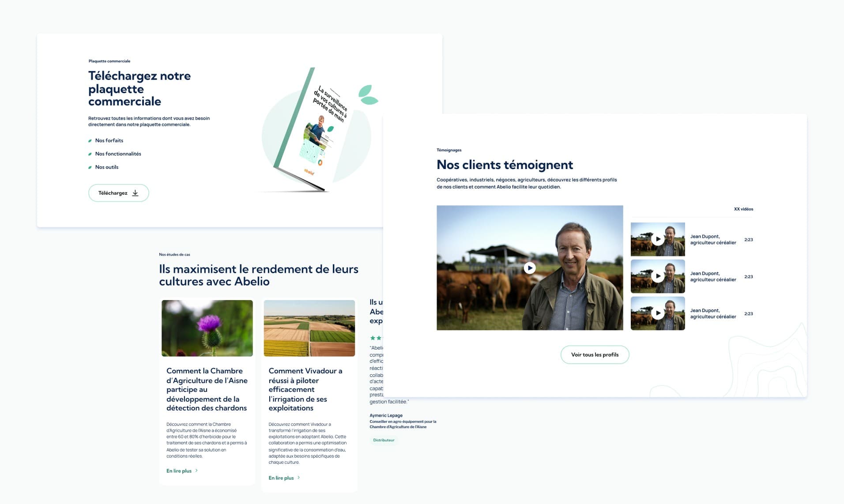Click the first video's 2:23 duration
The width and height of the screenshot is (844, 504).
749,240
